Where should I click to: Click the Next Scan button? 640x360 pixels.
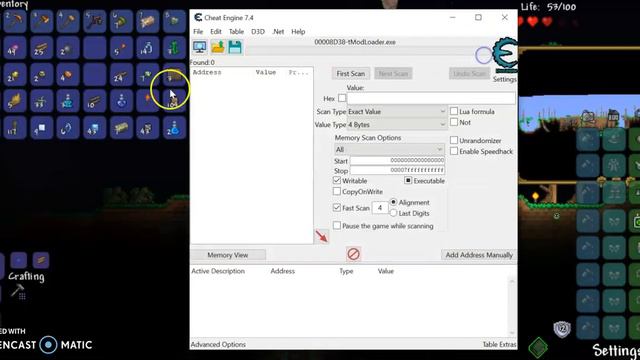coord(393,73)
